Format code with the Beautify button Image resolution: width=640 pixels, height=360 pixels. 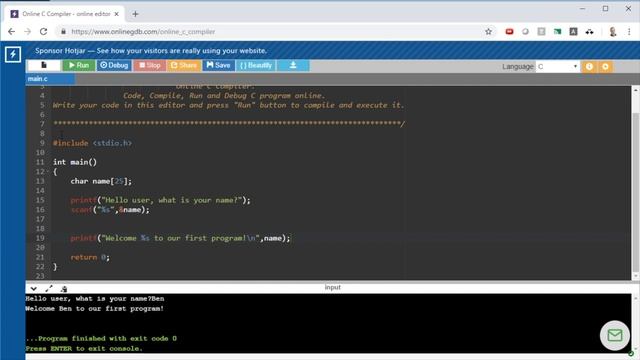pyautogui.click(x=256, y=65)
